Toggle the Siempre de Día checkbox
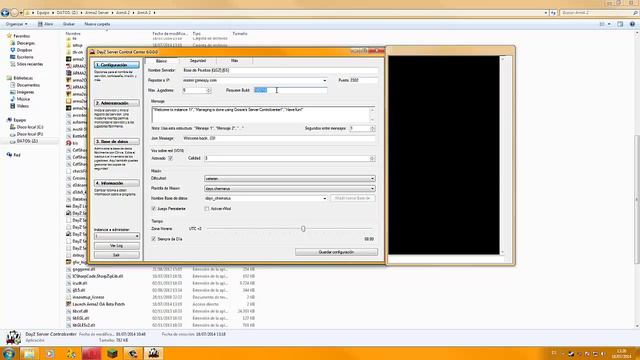This screenshot has width=640, height=360. (154, 239)
